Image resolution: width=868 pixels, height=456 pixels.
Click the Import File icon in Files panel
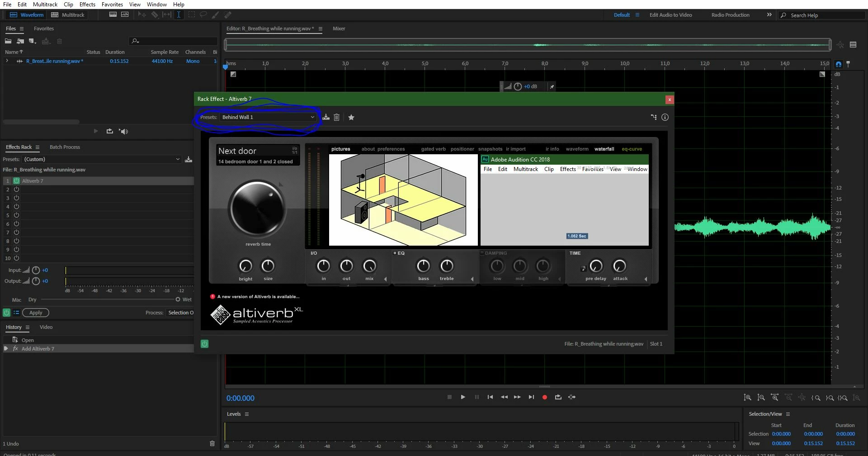[x=20, y=41]
